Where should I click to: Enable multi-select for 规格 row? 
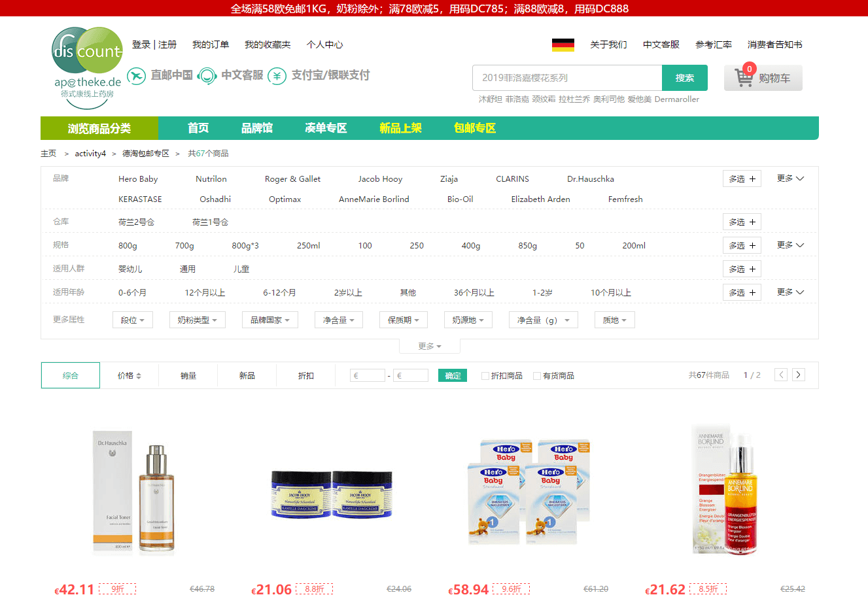742,245
